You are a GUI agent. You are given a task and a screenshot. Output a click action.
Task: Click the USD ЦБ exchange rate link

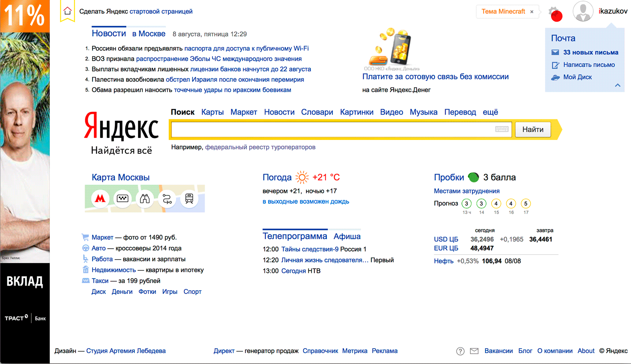click(x=446, y=239)
